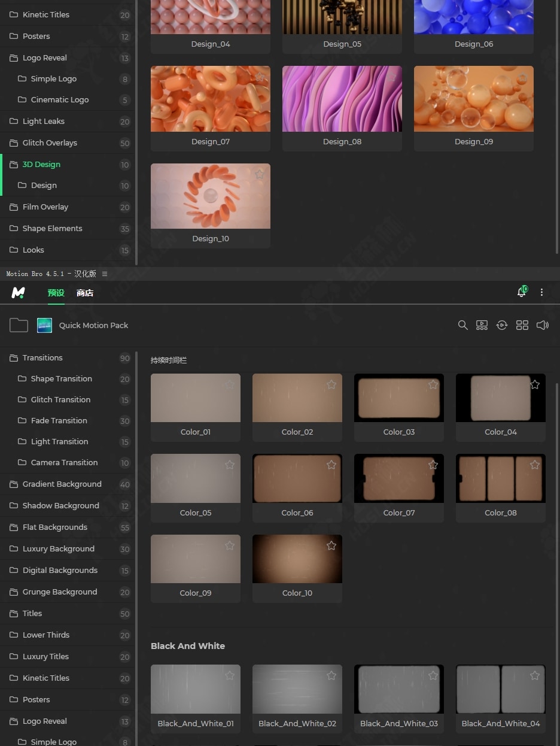The image size is (560, 746).
Task: Click the Motion Bro logo icon
Action: [x=18, y=293]
